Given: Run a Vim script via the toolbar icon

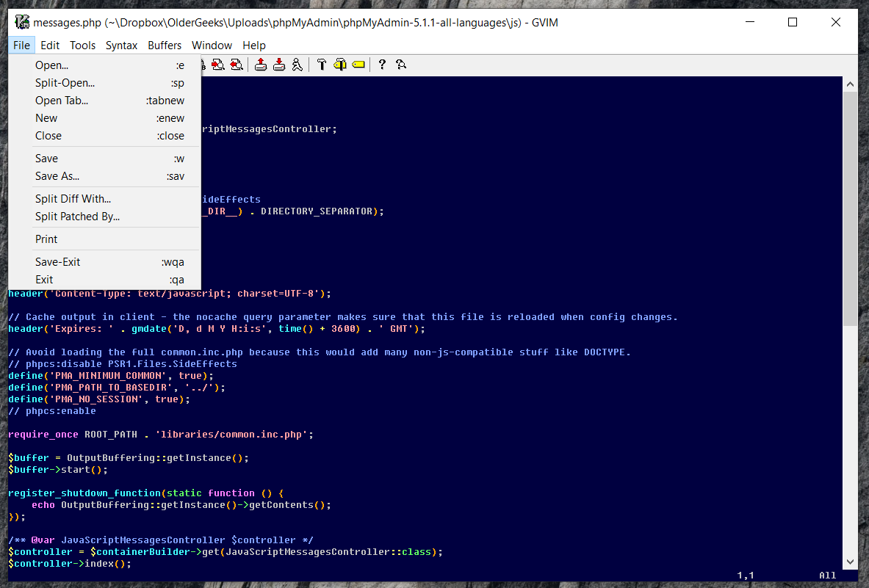Looking at the screenshot, I should 298,65.
